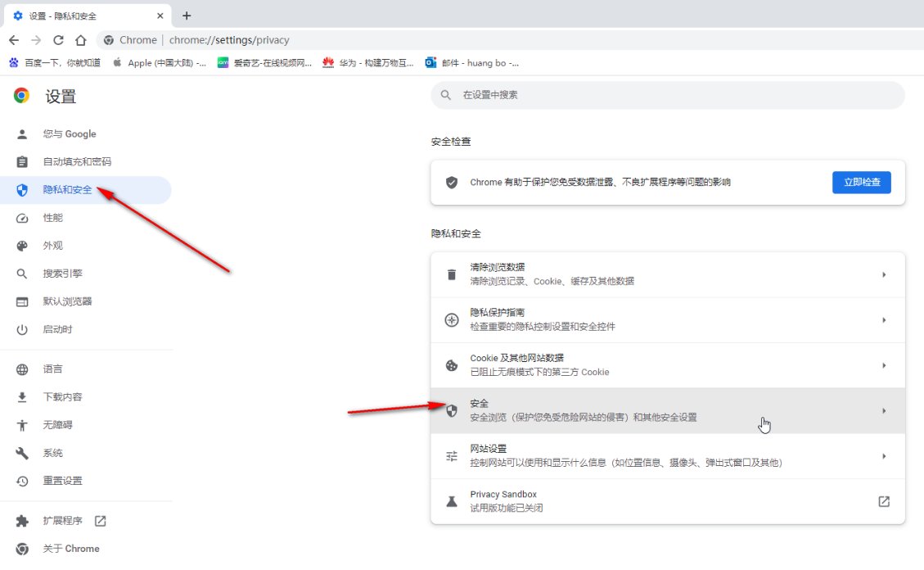924x570 pixels.
Task: Open 外观 in the sidebar
Action: 85,246
